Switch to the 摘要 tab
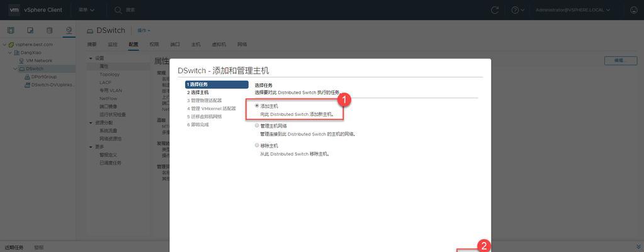 (93, 44)
